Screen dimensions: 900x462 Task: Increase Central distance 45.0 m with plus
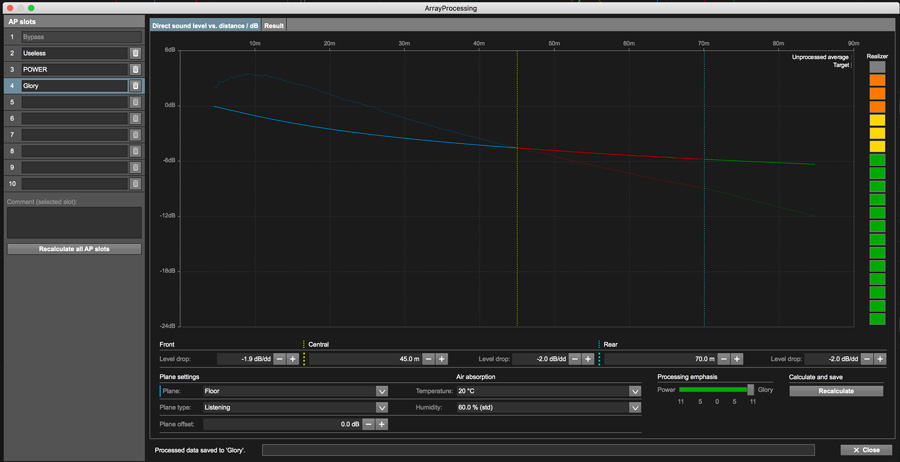(442, 359)
